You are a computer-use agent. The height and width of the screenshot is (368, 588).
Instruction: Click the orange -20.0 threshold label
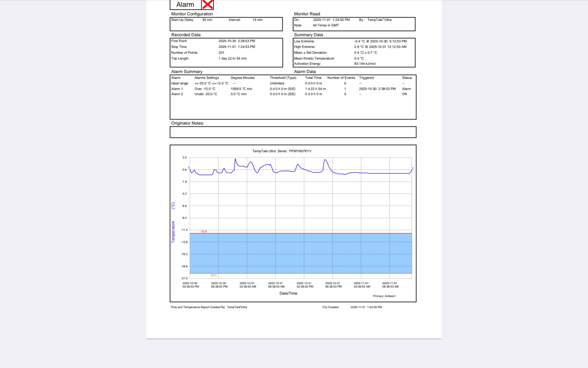point(213,275)
